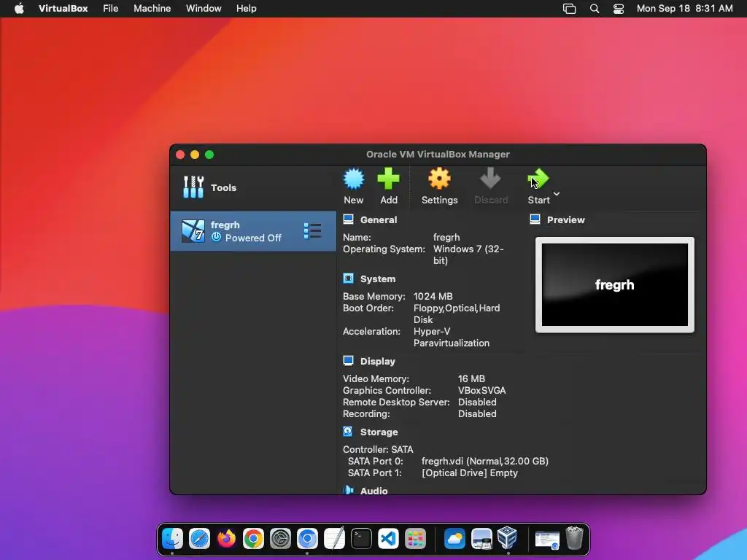
Task: Open the Help menu
Action: 247,9
